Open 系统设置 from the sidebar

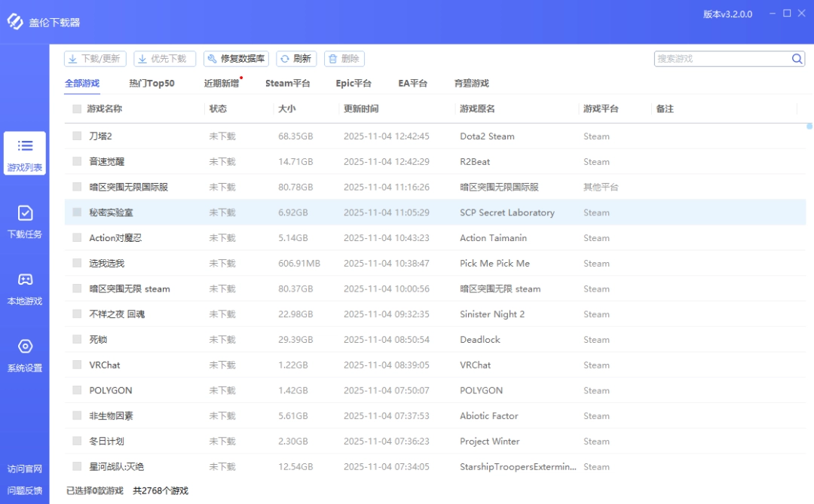(25, 347)
